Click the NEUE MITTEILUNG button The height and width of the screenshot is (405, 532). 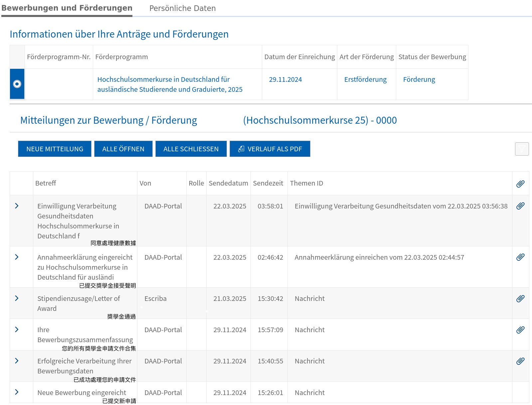coord(55,149)
